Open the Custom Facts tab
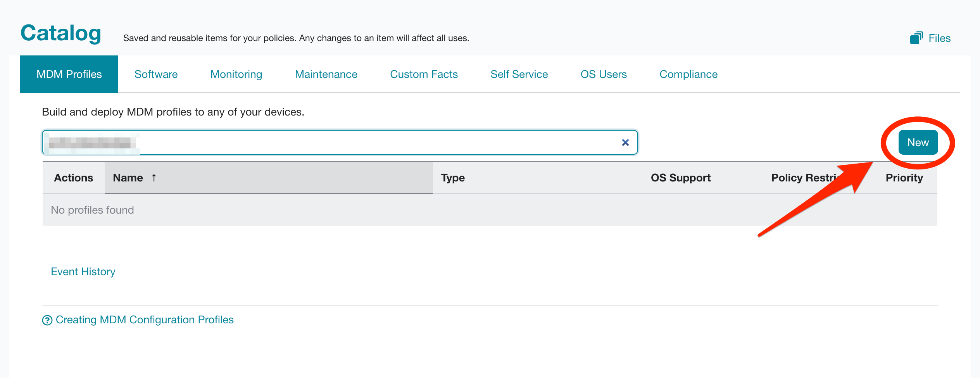Image resolution: width=980 pixels, height=378 pixels. click(424, 74)
